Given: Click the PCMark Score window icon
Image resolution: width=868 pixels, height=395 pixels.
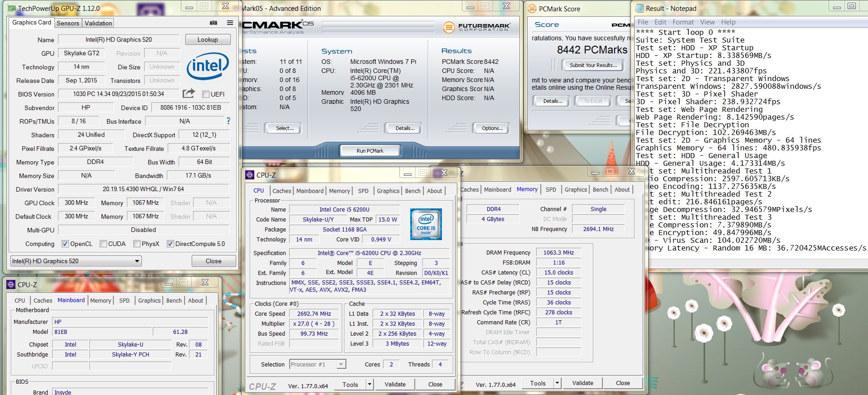Looking at the screenshot, I should (532, 9).
